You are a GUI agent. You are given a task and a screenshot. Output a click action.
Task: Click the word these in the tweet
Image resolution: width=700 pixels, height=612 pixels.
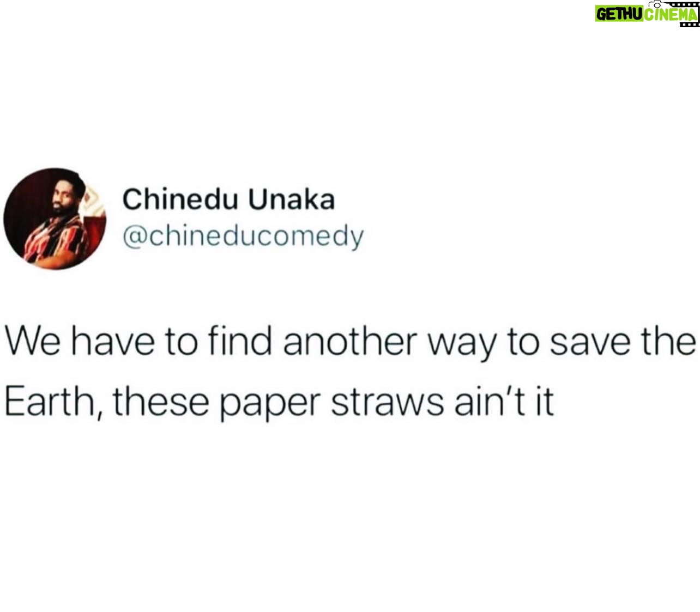tap(161, 402)
